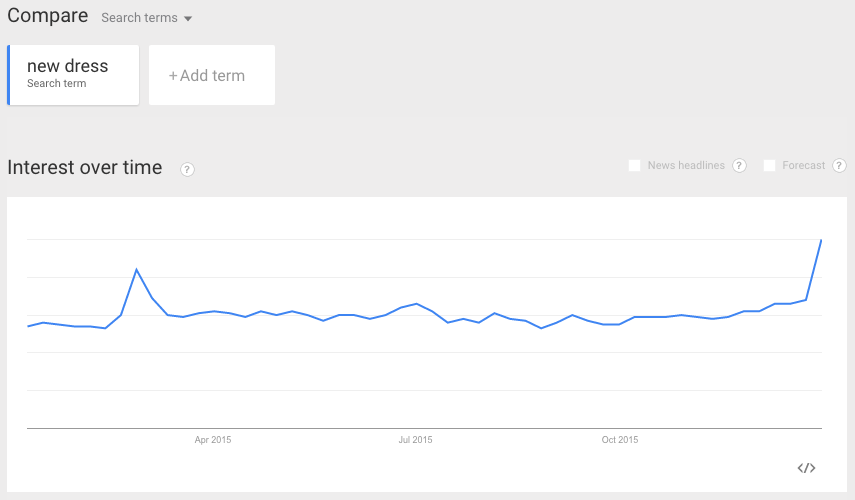The image size is (855, 500).
Task: Open the embed code icon
Action: tap(806, 468)
